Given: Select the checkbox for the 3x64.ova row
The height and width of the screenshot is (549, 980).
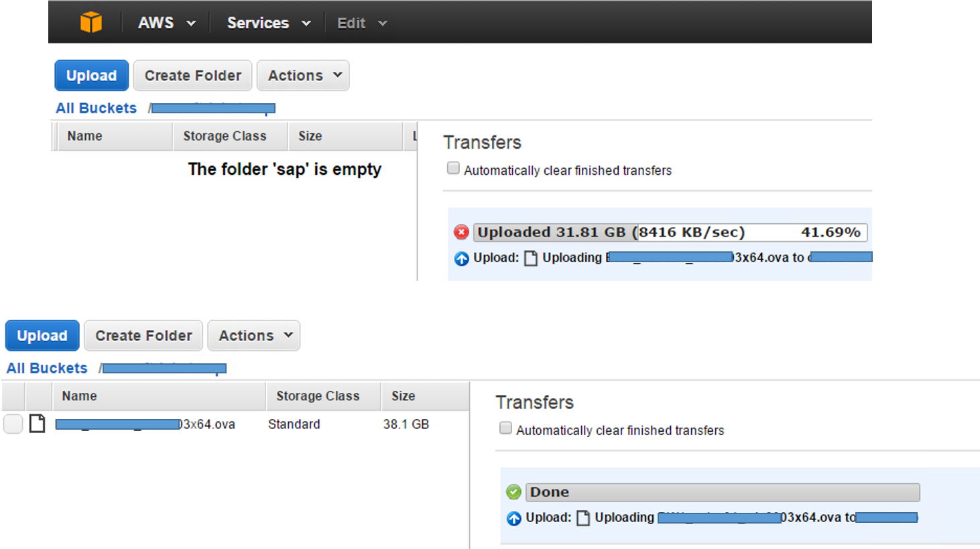Looking at the screenshot, I should pyautogui.click(x=12, y=423).
